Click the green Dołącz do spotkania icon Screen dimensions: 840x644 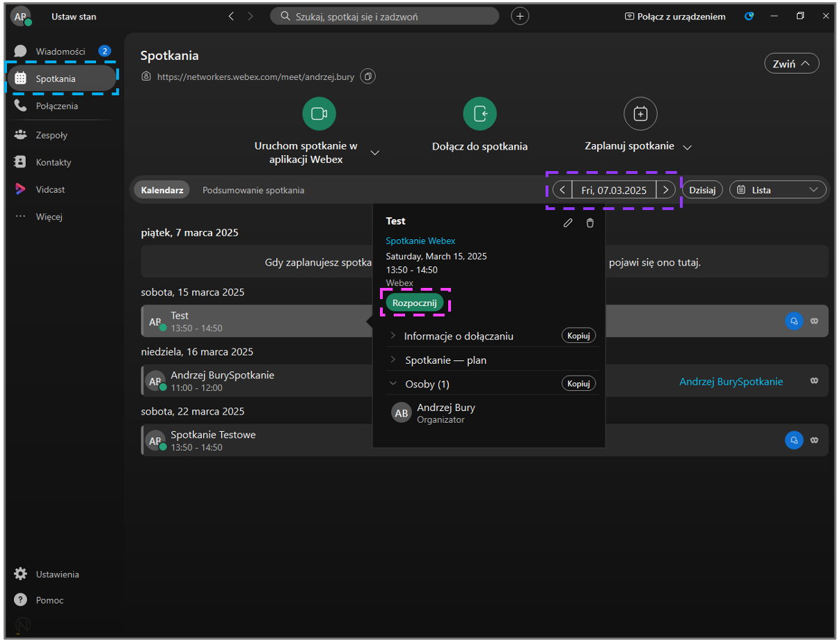click(480, 114)
